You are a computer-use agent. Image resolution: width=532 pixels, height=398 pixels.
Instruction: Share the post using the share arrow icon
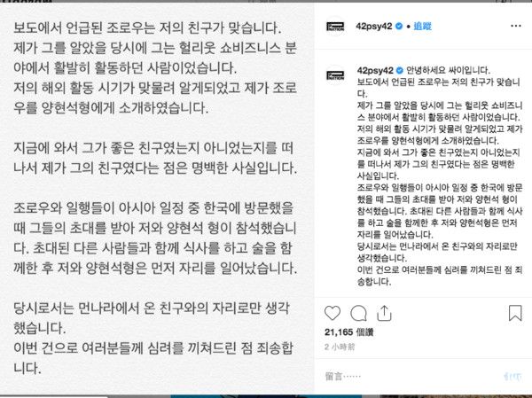384,313
